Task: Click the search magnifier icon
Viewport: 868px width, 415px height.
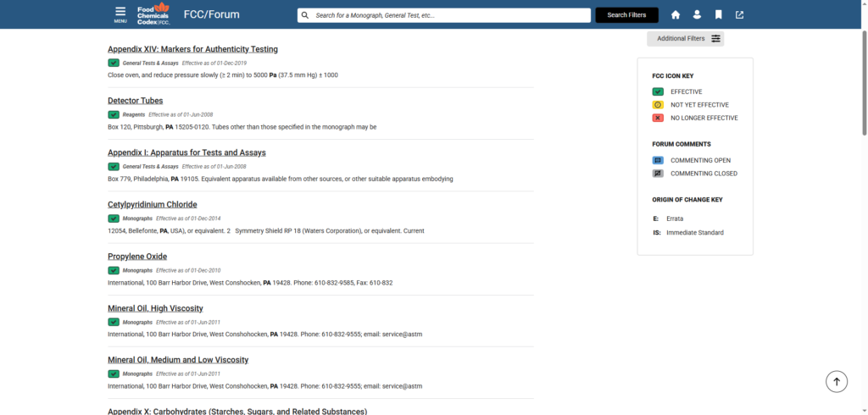Action: (x=304, y=15)
